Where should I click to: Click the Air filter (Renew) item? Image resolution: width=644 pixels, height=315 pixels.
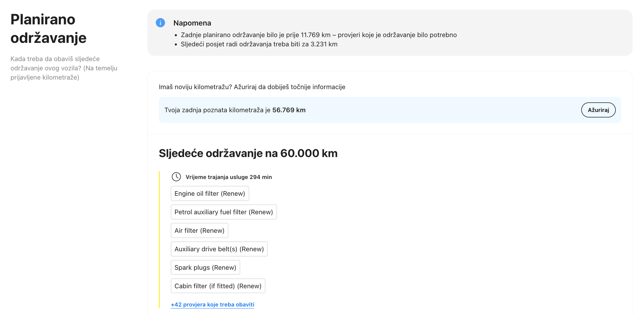click(x=199, y=230)
